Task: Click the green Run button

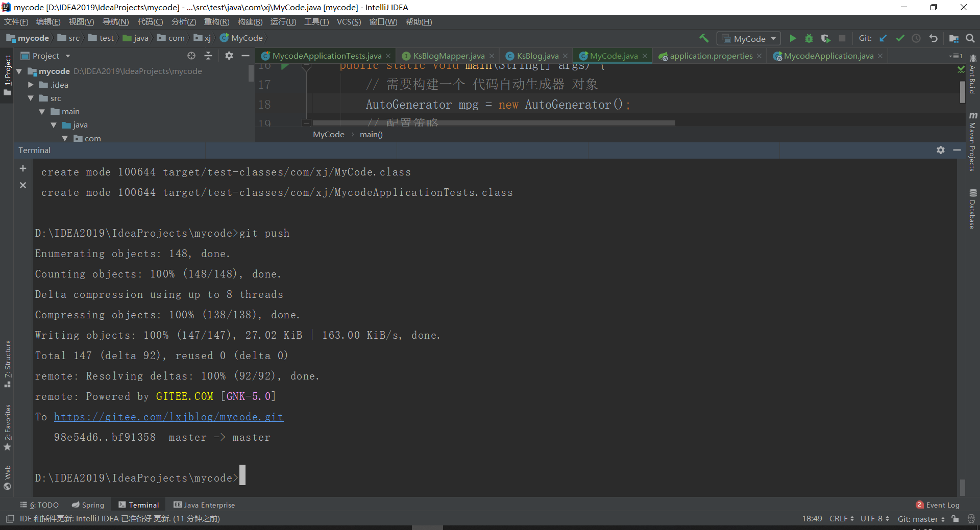Action: pyautogui.click(x=793, y=38)
